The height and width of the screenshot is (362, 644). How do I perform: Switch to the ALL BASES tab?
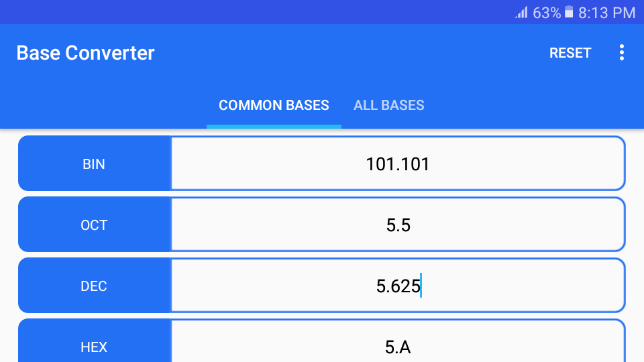pyautogui.click(x=389, y=105)
